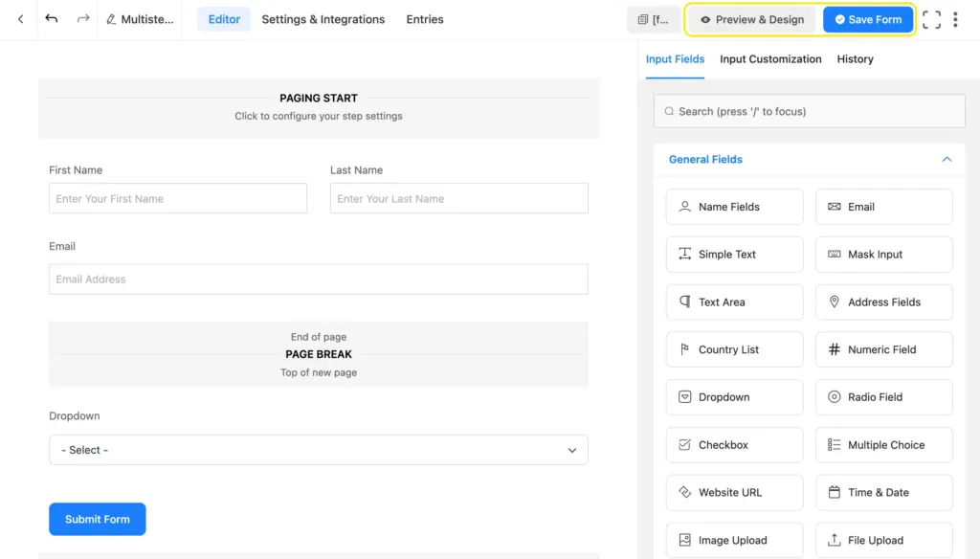Open the three-dot more options menu
The width and height of the screenshot is (980, 559).
(x=955, y=19)
